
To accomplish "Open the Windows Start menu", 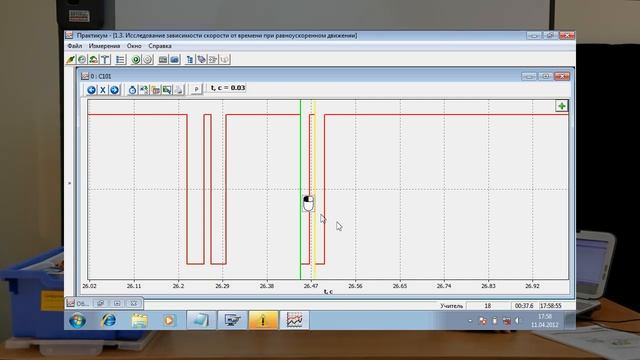I will [x=77, y=320].
